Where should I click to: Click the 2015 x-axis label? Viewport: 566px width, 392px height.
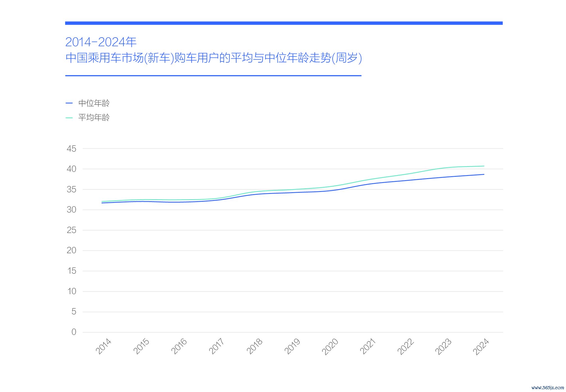point(141,346)
